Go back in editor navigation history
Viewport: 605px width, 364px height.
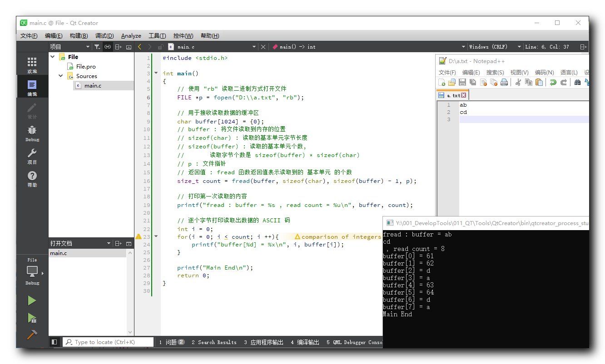139,47
